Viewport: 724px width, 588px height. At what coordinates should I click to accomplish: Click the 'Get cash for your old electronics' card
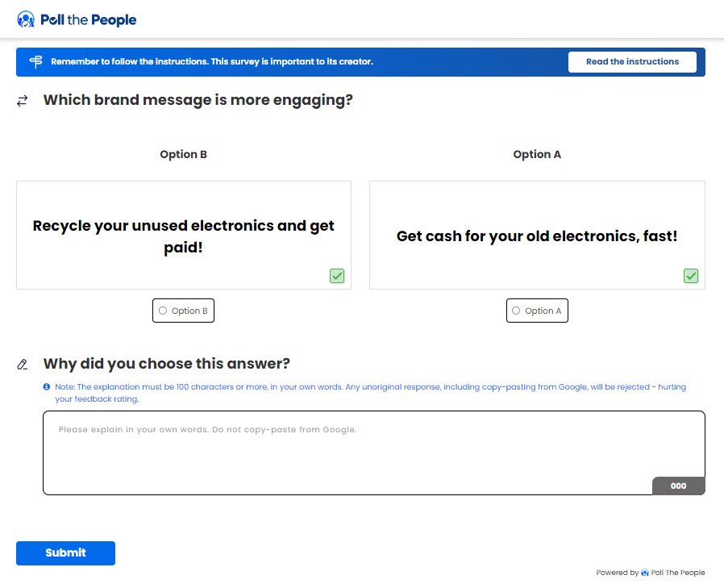pyautogui.click(x=537, y=235)
